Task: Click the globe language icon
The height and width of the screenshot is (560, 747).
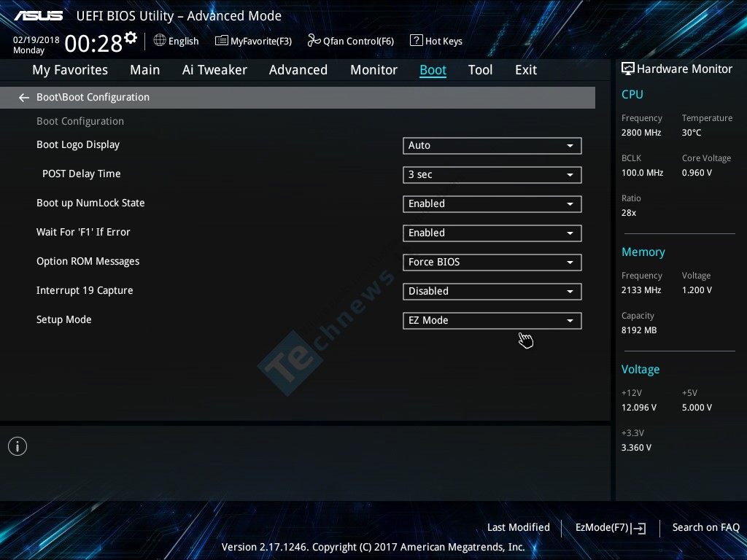Action: coord(160,41)
